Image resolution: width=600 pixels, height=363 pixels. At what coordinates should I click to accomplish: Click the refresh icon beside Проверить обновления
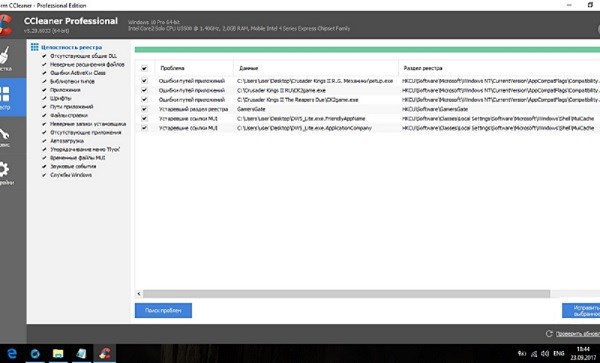(549, 334)
